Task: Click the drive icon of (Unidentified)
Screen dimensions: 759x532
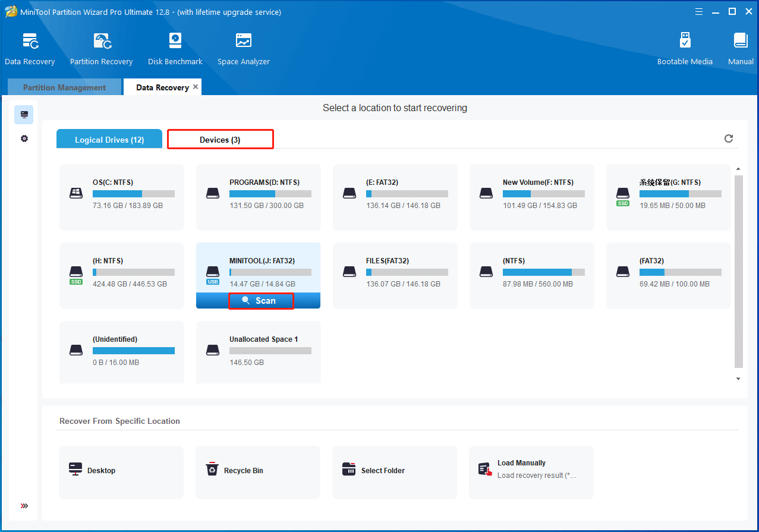Action: (75, 350)
